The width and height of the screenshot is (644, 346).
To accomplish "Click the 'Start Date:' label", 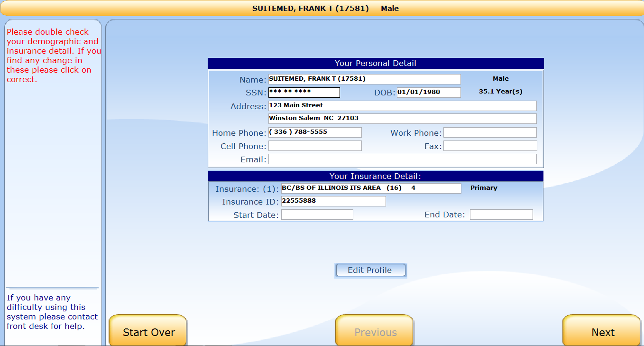I will [256, 215].
